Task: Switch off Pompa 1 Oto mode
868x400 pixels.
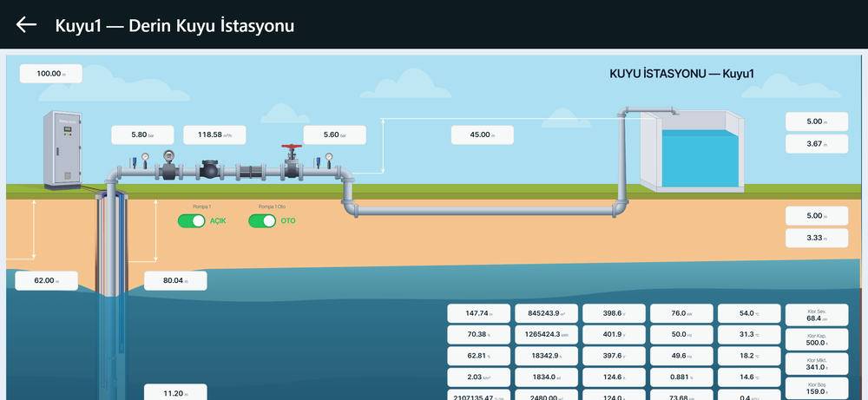Action: click(262, 220)
